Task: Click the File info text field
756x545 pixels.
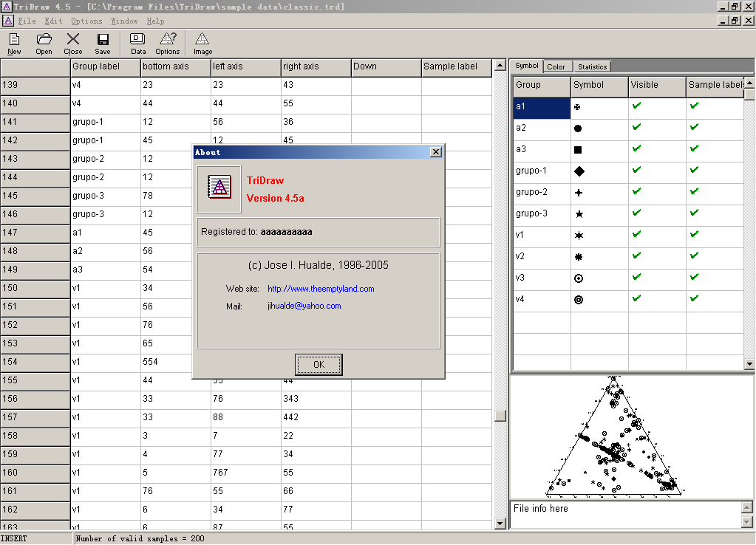Action: 626,514
